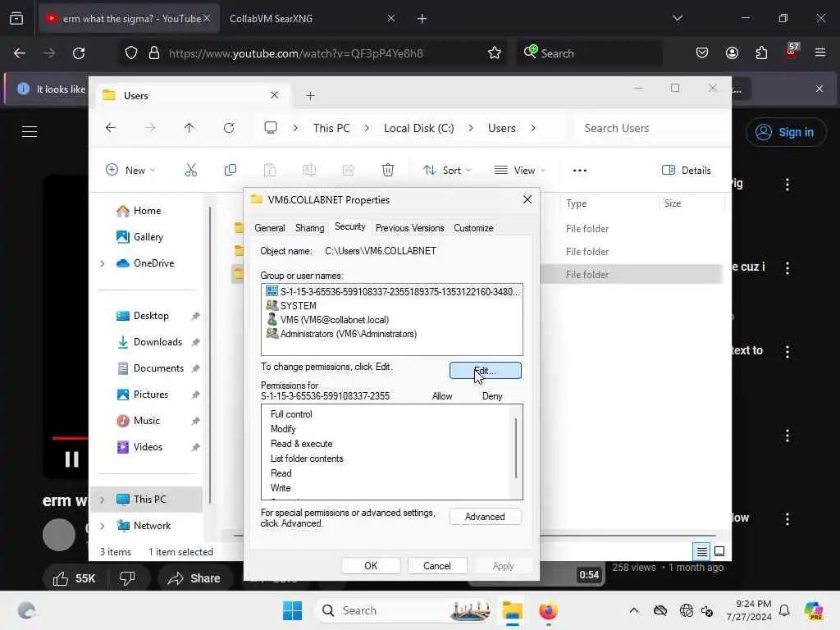The height and width of the screenshot is (630, 840).
Task: Open Videos quick access folder
Action: 148,447
